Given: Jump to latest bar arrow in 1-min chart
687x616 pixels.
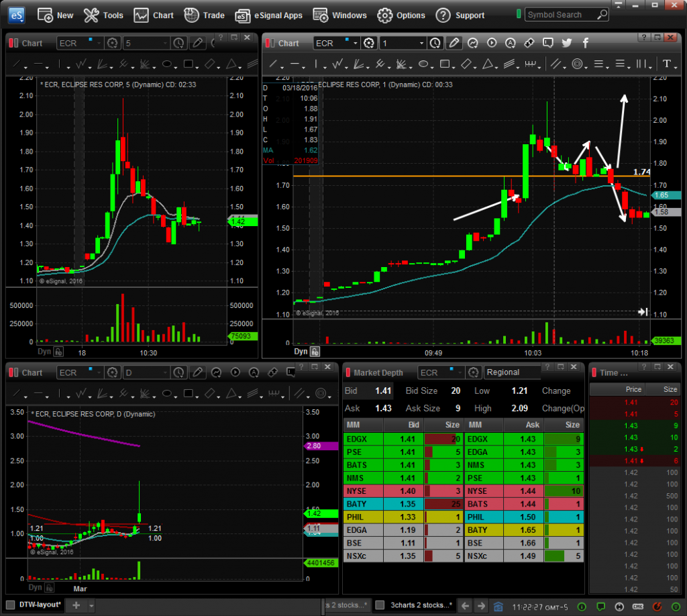Looking at the screenshot, I should tap(643, 311).
